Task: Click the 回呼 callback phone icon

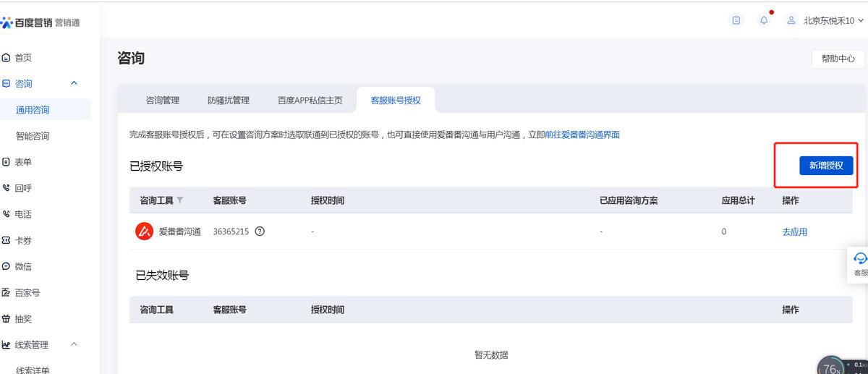Action: point(6,188)
